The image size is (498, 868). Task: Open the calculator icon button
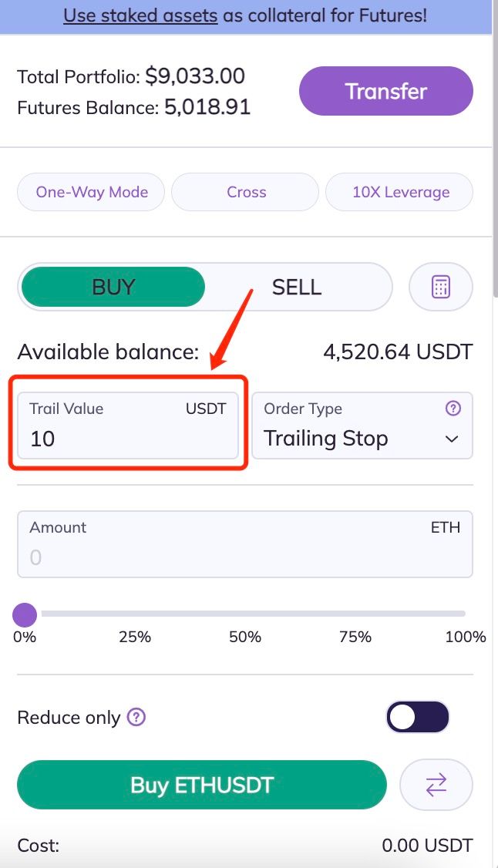440,287
